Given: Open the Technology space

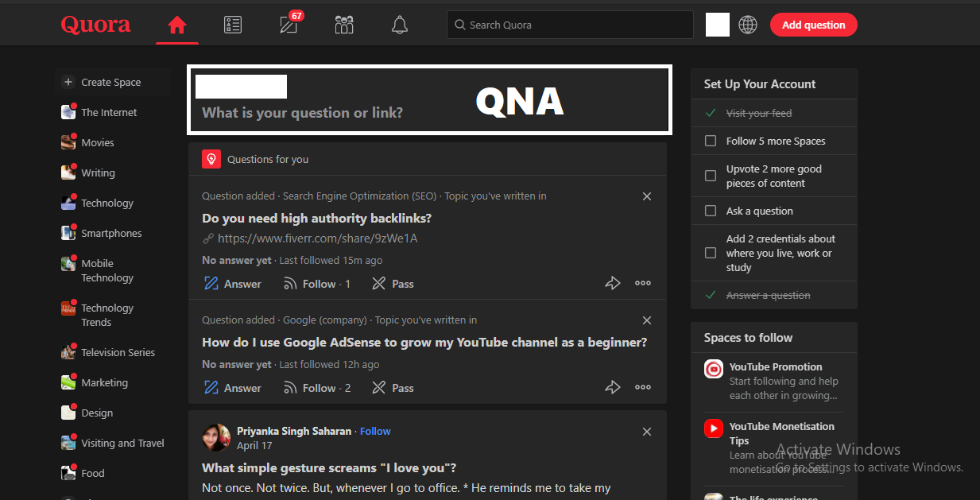Looking at the screenshot, I should pyautogui.click(x=107, y=203).
